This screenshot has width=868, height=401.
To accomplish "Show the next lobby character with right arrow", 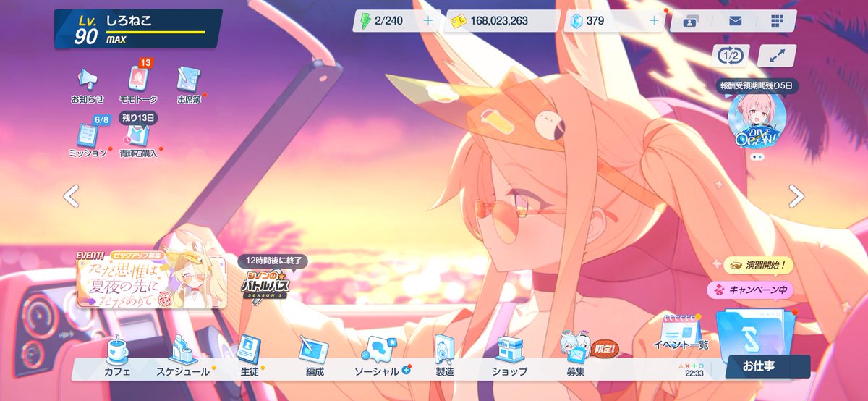I will (796, 196).
